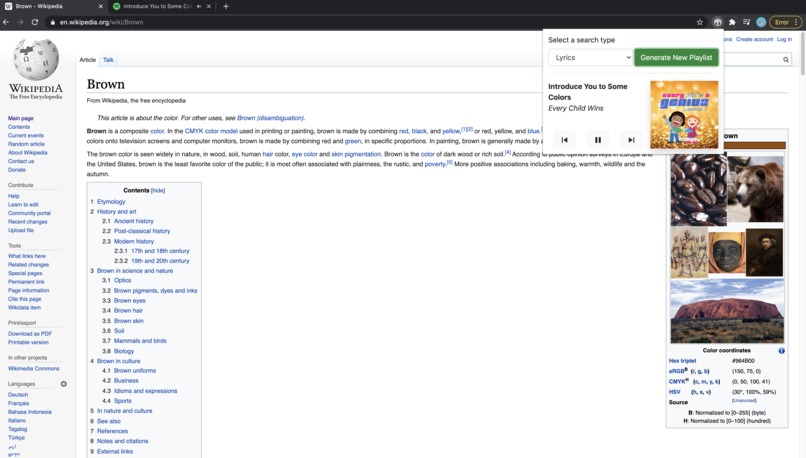Bookmark this page with the star icon

tap(700, 22)
